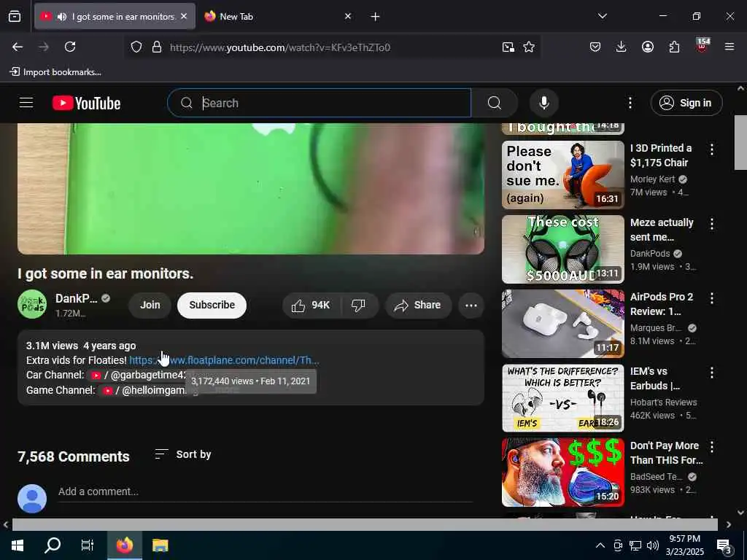Viewport: 747px width, 560px height.
Task: Open Firefox extensions puzzle icon
Action: tap(674, 47)
